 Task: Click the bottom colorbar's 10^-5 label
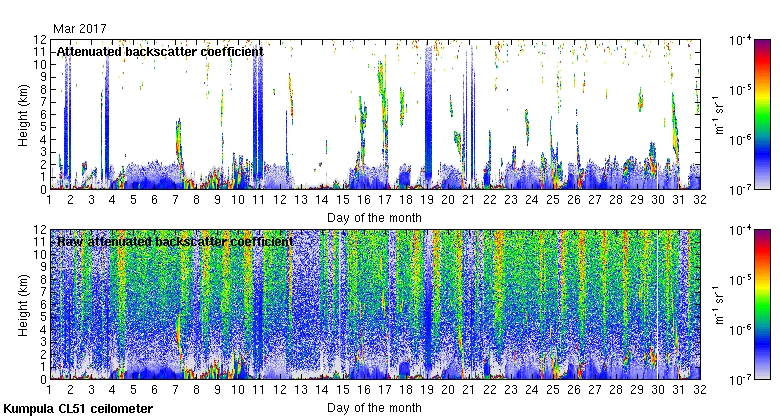pyautogui.click(x=740, y=280)
